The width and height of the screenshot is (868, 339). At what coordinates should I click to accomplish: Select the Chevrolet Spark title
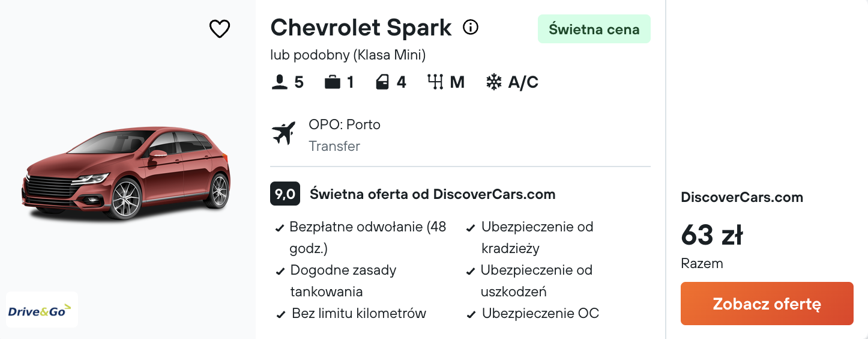(361, 28)
